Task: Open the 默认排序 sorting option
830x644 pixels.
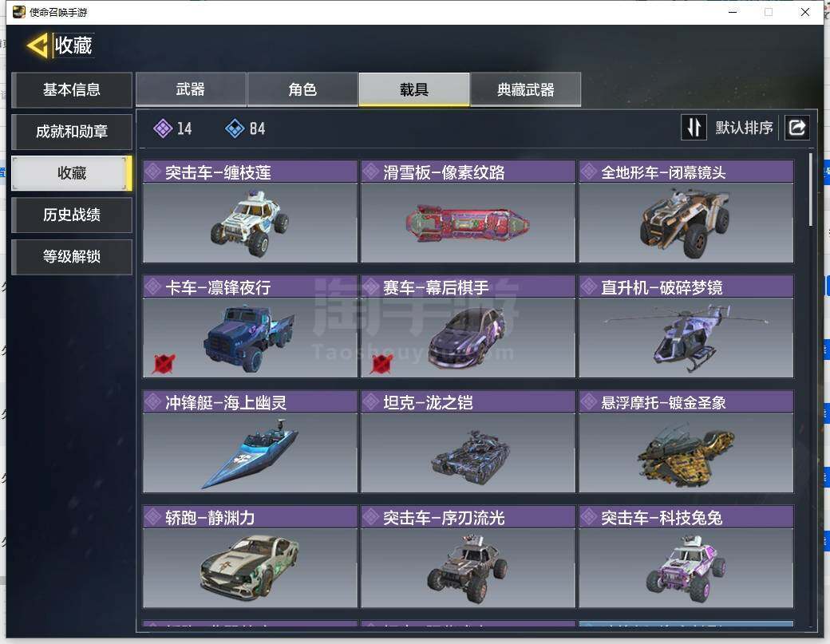Action: pyautogui.click(x=745, y=128)
